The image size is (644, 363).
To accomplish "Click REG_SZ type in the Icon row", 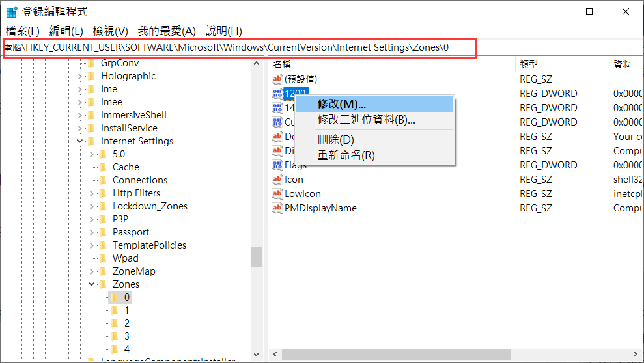I will (536, 180).
